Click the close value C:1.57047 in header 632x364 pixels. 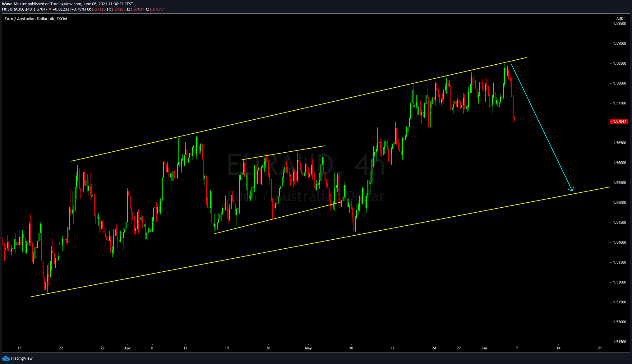pos(155,9)
